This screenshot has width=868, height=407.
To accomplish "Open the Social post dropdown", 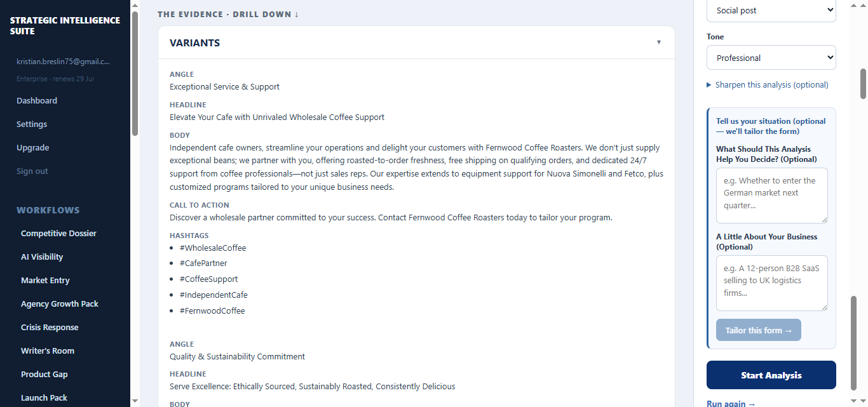I will (771, 11).
